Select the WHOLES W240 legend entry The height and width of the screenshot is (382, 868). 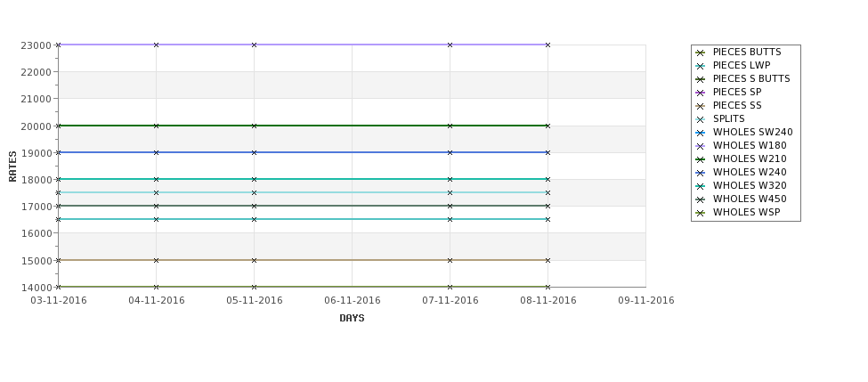point(741,172)
